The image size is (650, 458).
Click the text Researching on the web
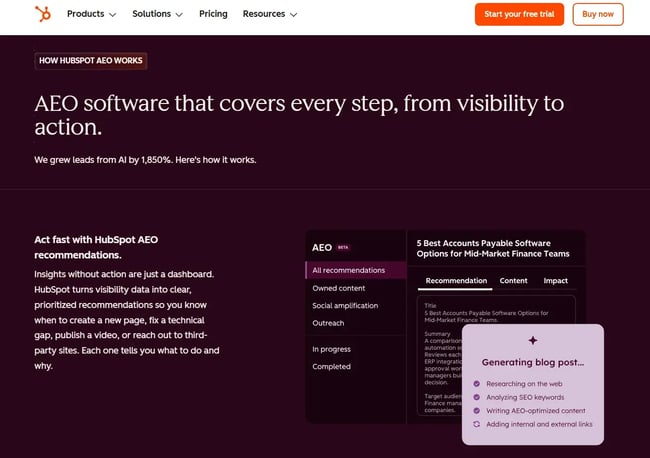pos(524,384)
